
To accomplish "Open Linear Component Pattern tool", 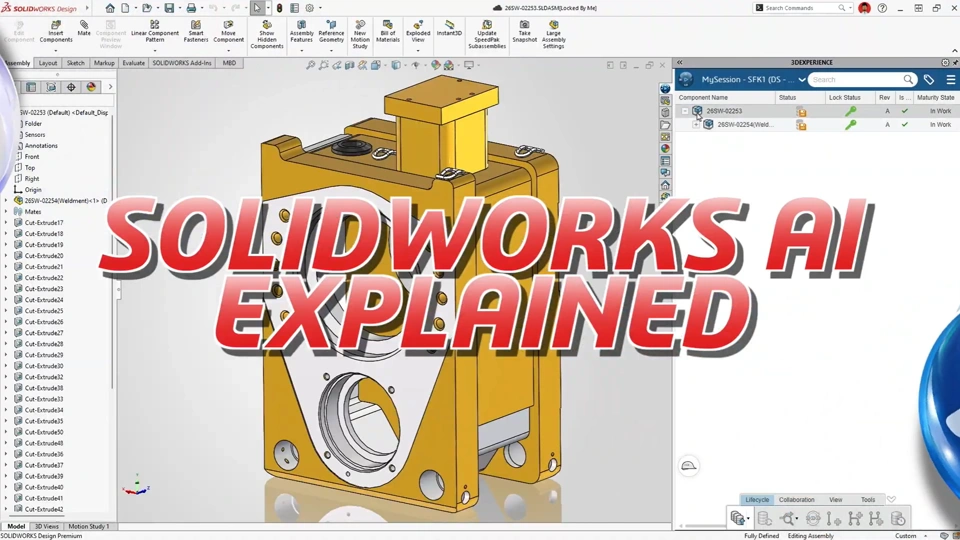I will point(155,32).
